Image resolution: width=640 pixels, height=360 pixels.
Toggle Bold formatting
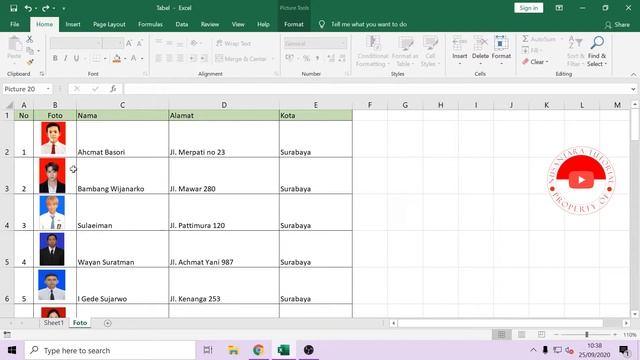(x=55, y=58)
